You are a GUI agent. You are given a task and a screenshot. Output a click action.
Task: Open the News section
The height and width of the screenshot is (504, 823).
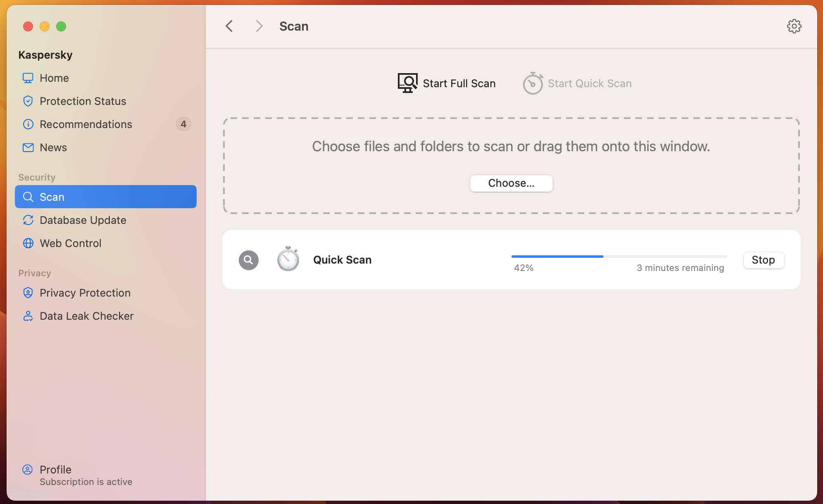tap(106, 147)
